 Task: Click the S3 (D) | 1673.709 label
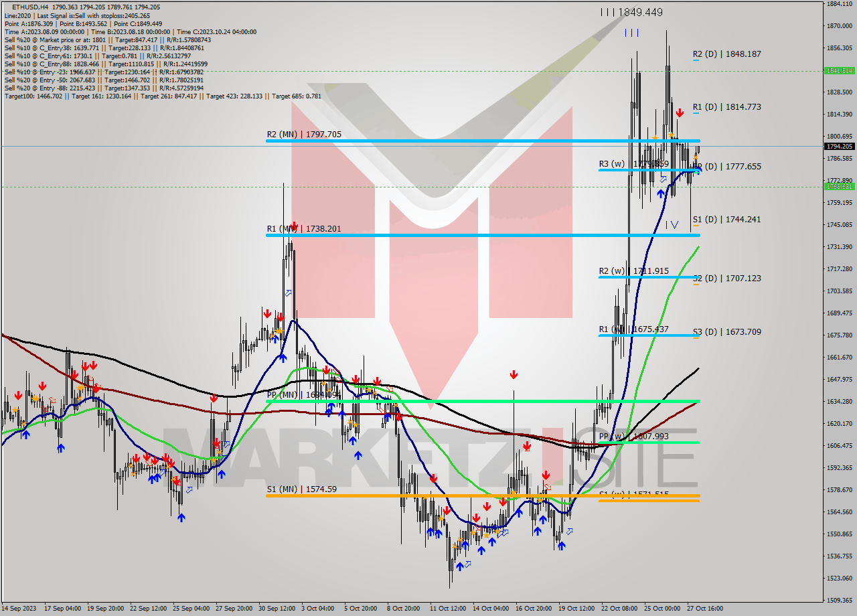(x=727, y=331)
